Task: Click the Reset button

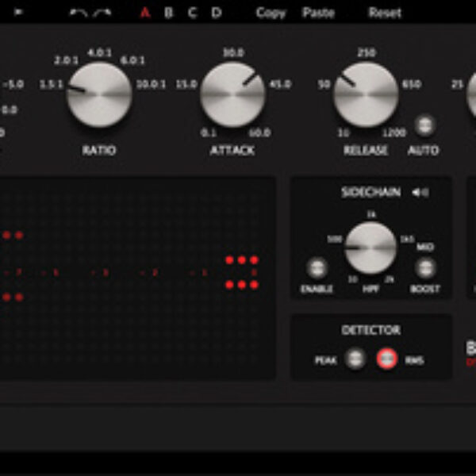Action: click(385, 13)
